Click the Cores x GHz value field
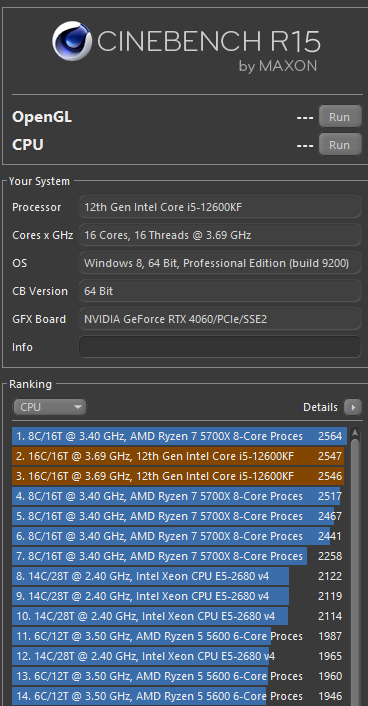368x706 pixels. tap(220, 235)
